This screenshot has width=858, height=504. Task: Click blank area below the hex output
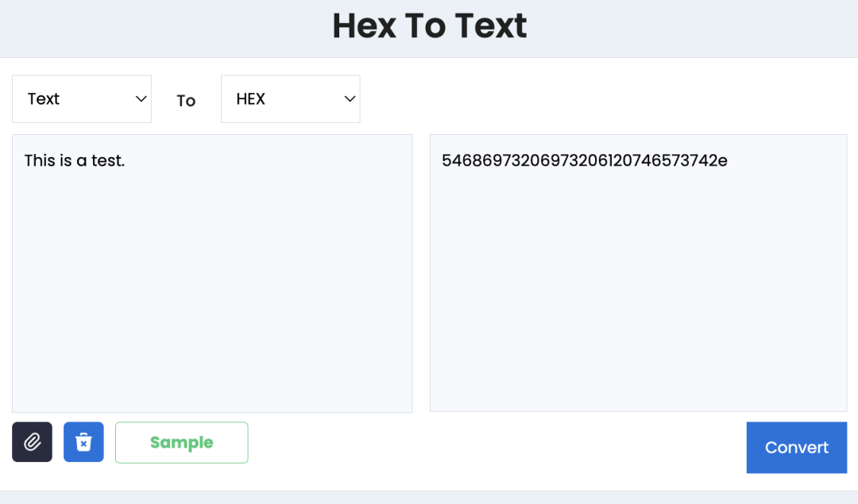point(638,317)
